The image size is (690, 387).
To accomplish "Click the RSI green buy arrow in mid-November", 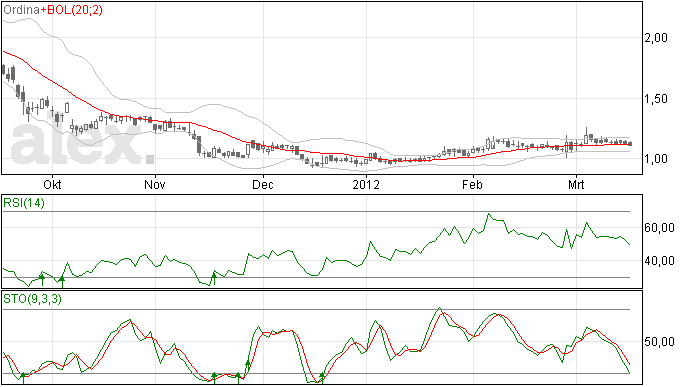I will (x=214, y=279).
